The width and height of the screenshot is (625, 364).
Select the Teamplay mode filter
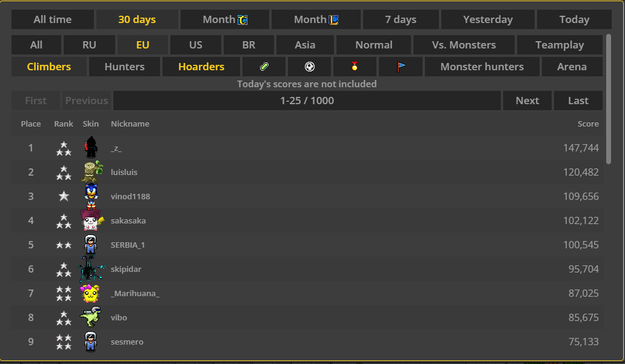[560, 45]
